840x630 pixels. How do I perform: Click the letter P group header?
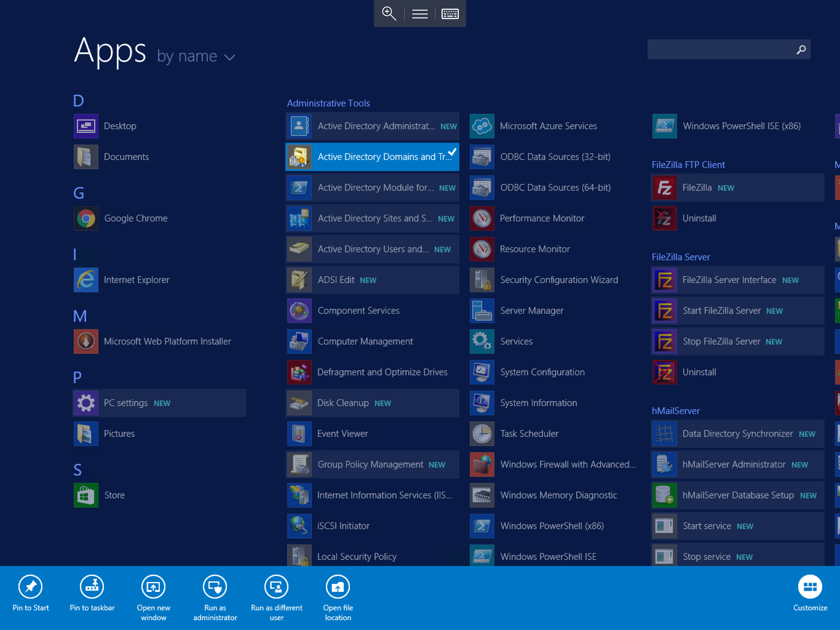click(77, 377)
